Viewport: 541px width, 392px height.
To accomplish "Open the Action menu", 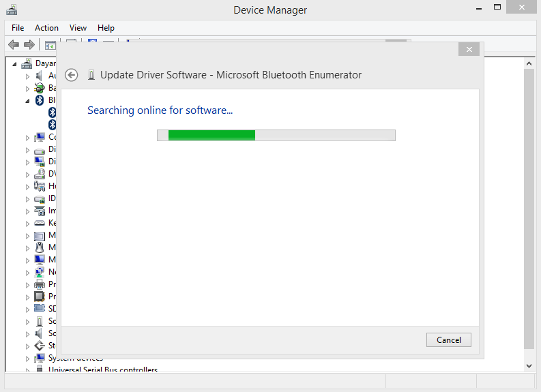I will [x=46, y=28].
